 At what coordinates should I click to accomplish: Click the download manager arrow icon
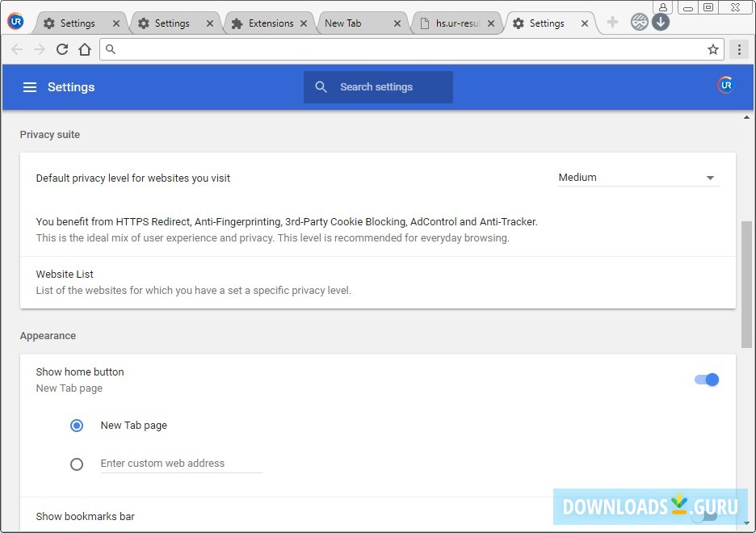[661, 22]
